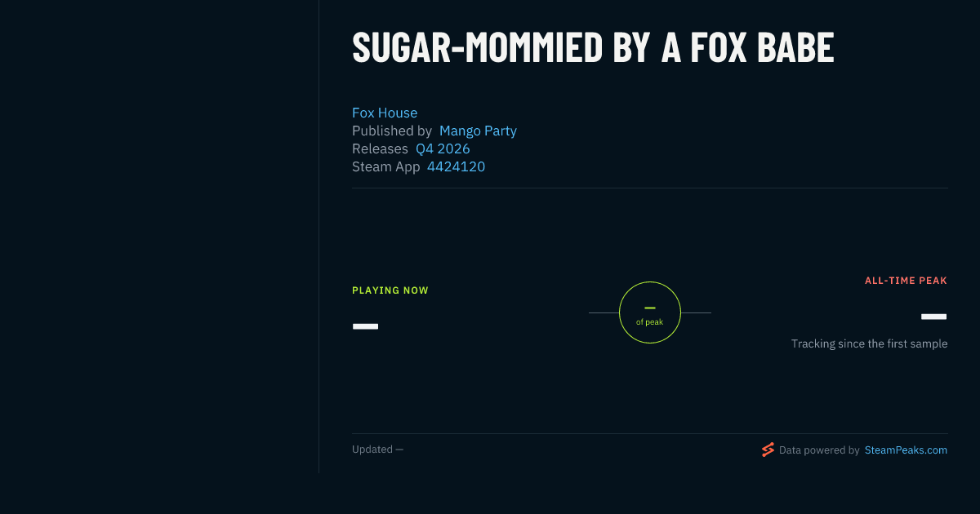This screenshot has width=980, height=514.
Task: Click the Q4 2026 release date
Action: (x=443, y=148)
